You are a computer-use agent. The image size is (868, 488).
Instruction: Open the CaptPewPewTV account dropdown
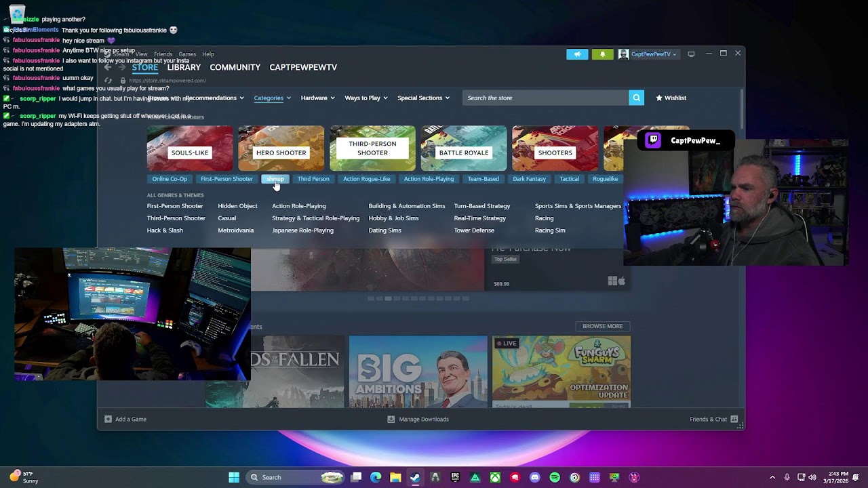click(654, 54)
